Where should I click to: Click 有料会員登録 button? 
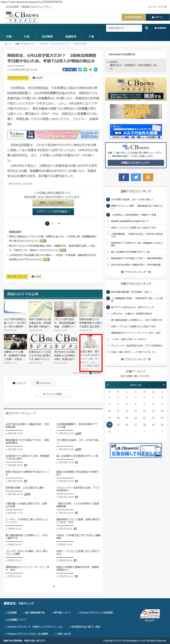click(133, 17)
